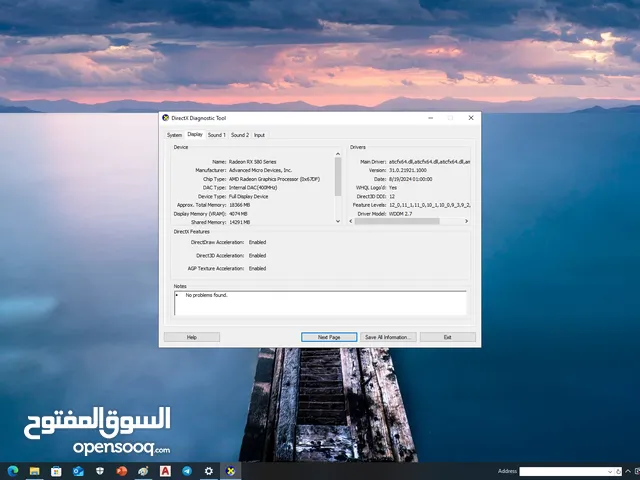Click the Exit button

point(448,337)
